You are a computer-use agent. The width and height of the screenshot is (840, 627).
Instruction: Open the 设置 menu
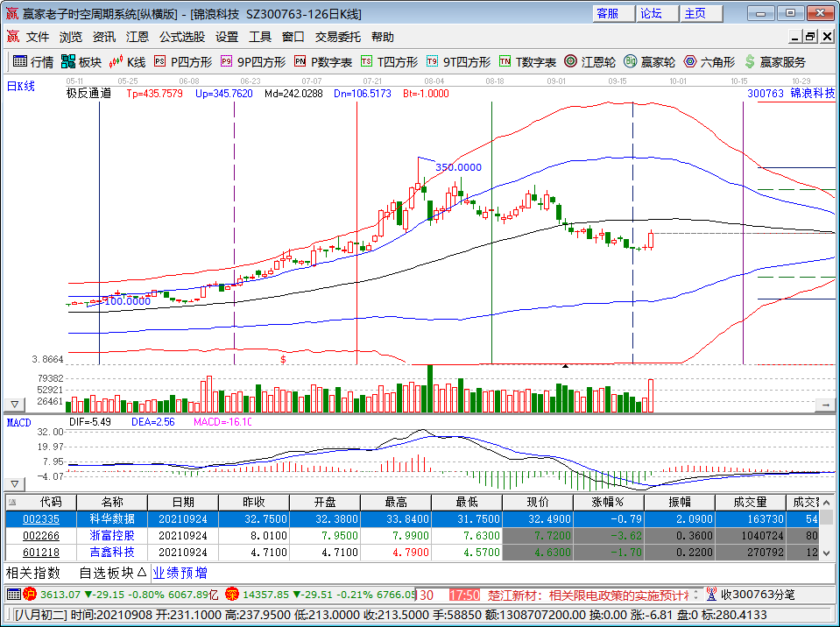227,37
